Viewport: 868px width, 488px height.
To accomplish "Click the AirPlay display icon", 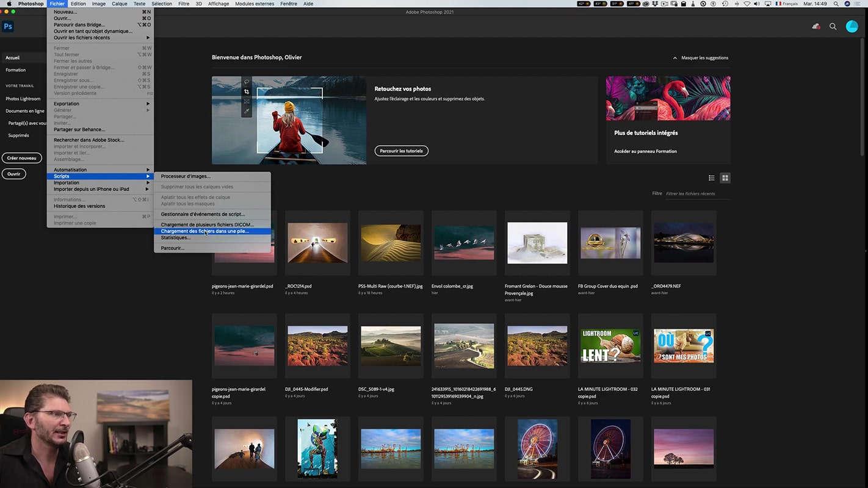I will [x=767, y=4].
